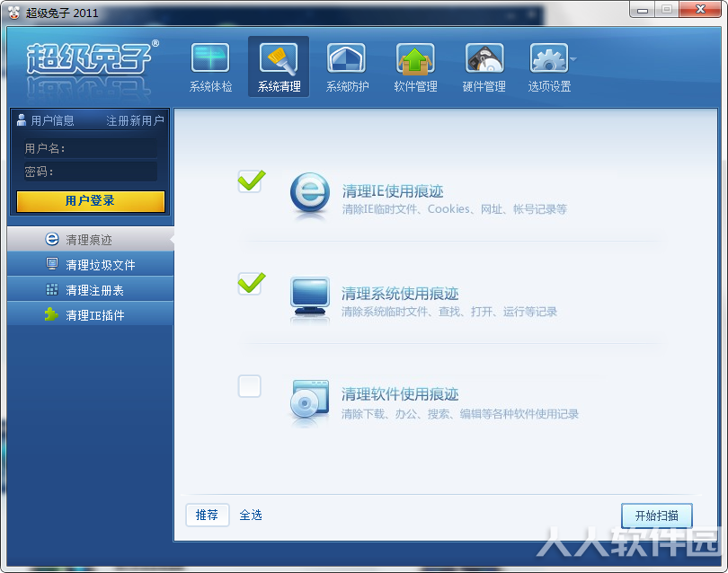Click the 开始扫描 button

click(656, 516)
